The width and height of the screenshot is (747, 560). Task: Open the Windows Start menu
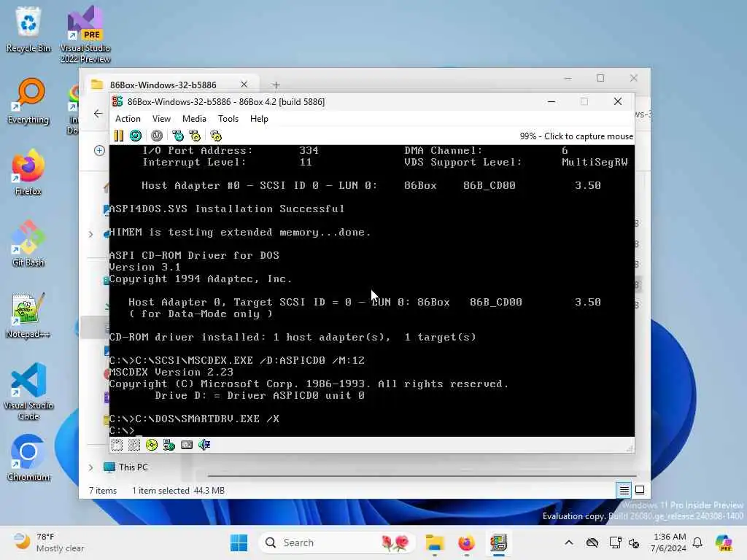click(x=239, y=542)
